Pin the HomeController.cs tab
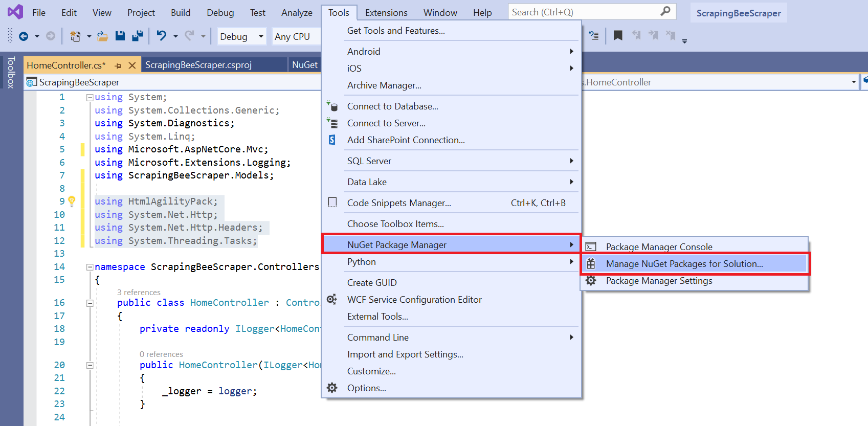 [x=118, y=65]
